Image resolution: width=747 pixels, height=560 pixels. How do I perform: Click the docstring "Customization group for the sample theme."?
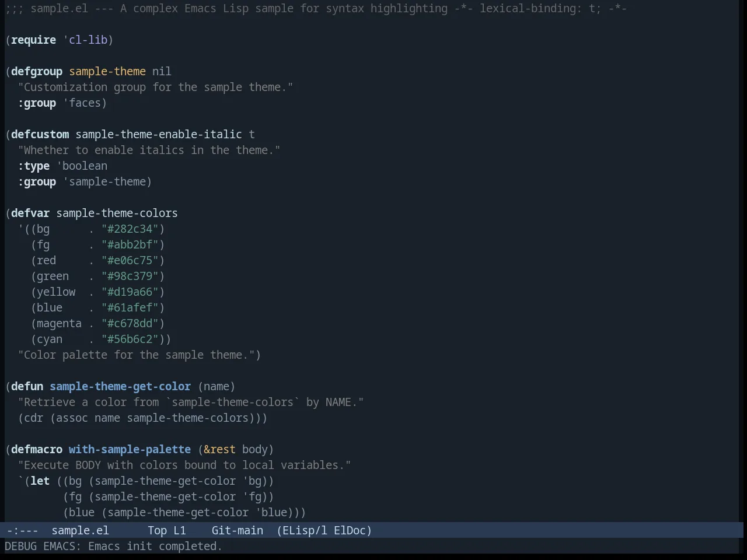click(x=155, y=87)
